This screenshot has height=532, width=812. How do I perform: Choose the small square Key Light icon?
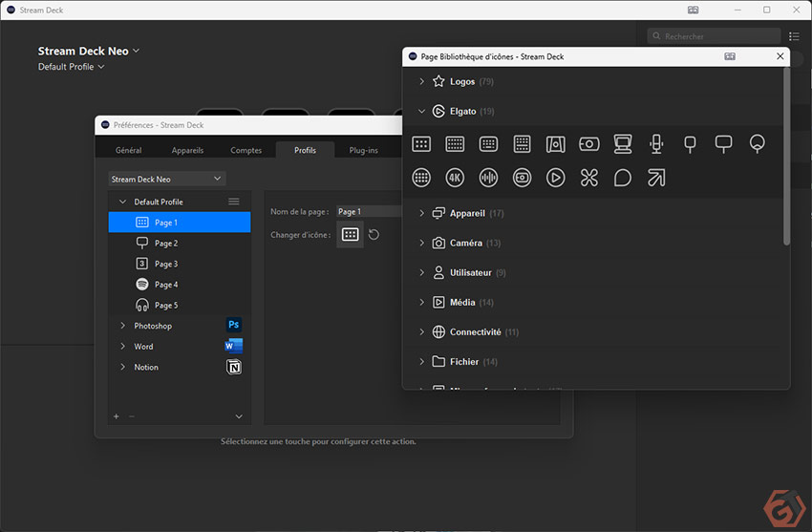(690, 144)
